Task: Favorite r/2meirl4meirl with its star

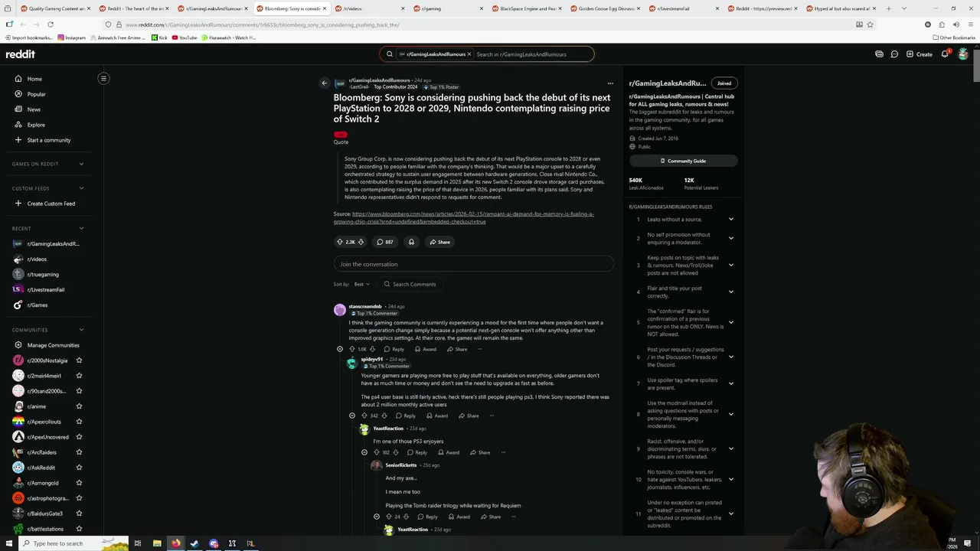Action: click(79, 376)
